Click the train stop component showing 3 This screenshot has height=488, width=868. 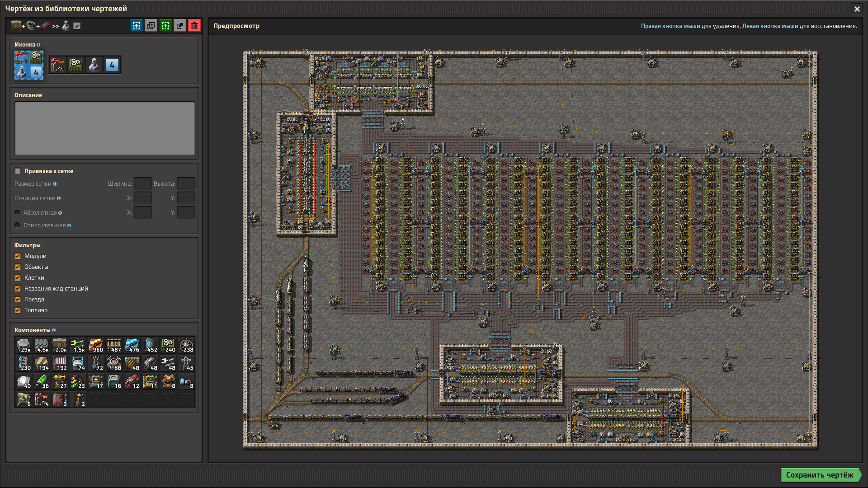tap(60, 399)
